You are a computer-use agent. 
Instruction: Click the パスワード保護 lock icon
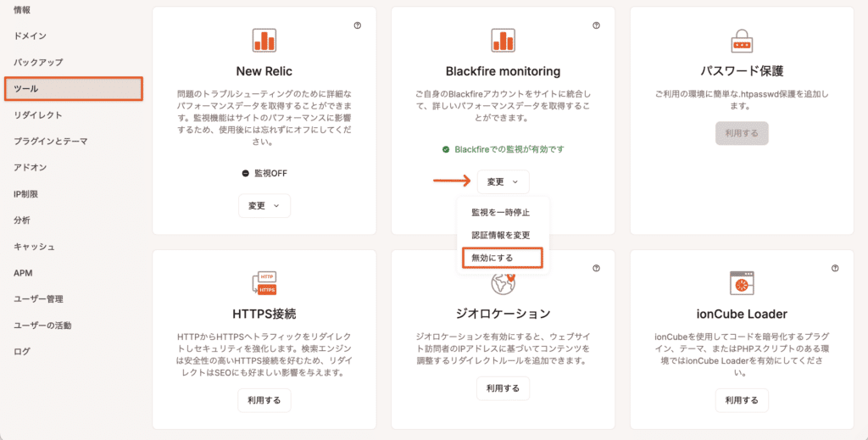[x=742, y=40]
